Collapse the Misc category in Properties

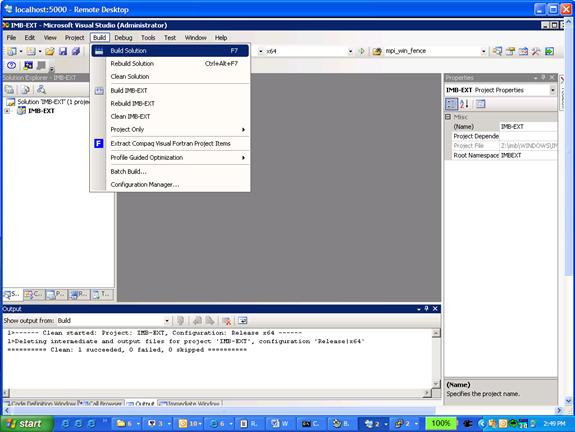click(448, 117)
